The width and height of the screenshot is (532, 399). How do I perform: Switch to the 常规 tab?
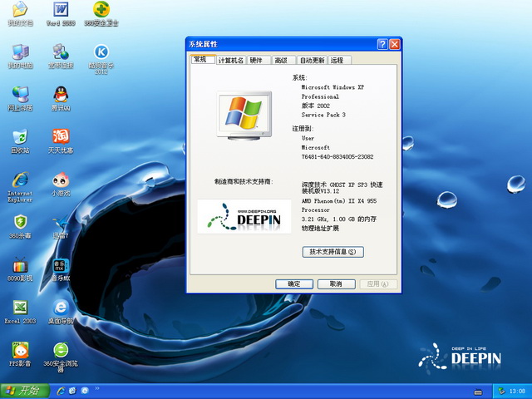point(203,59)
